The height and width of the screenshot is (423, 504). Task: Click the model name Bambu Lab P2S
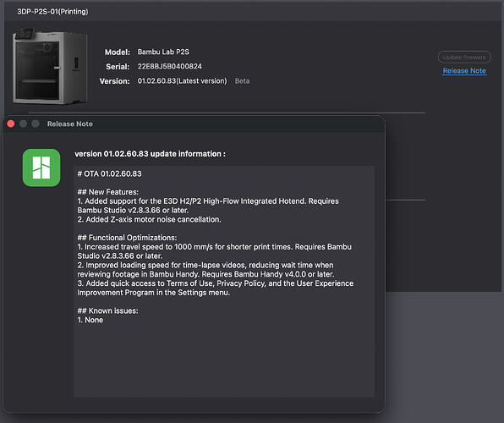click(x=163, y=52)
